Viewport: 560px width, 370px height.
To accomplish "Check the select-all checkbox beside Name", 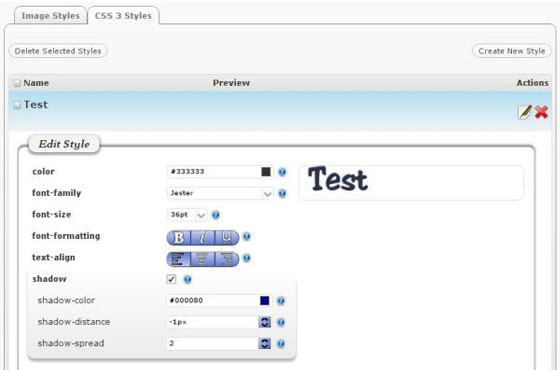I will (x=17, y=83).
